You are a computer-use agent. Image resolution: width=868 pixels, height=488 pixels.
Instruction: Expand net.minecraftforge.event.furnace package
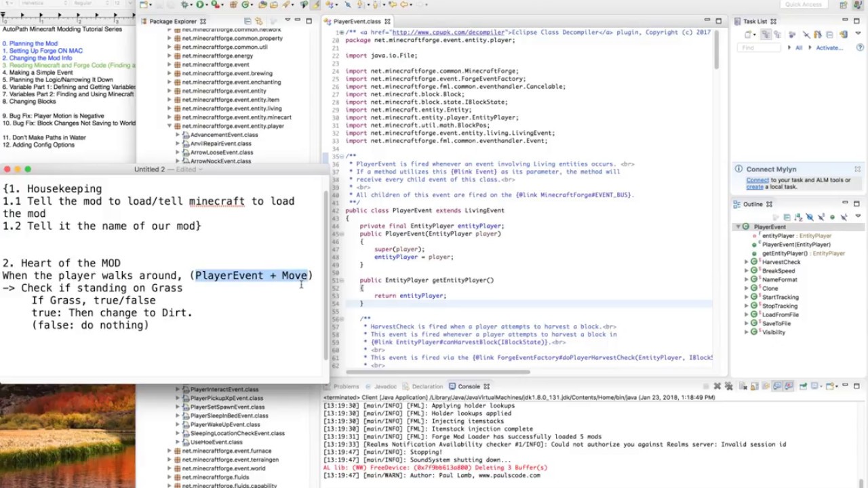click(169, 451)
